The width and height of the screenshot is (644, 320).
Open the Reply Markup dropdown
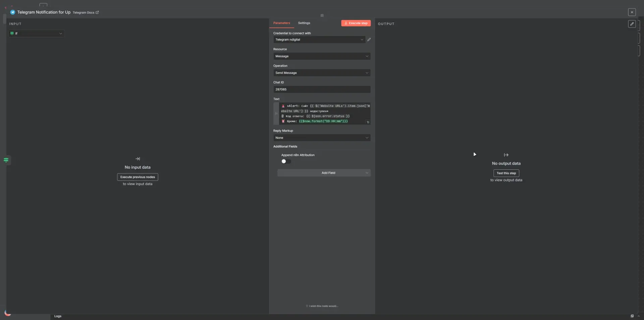[322, 138]
